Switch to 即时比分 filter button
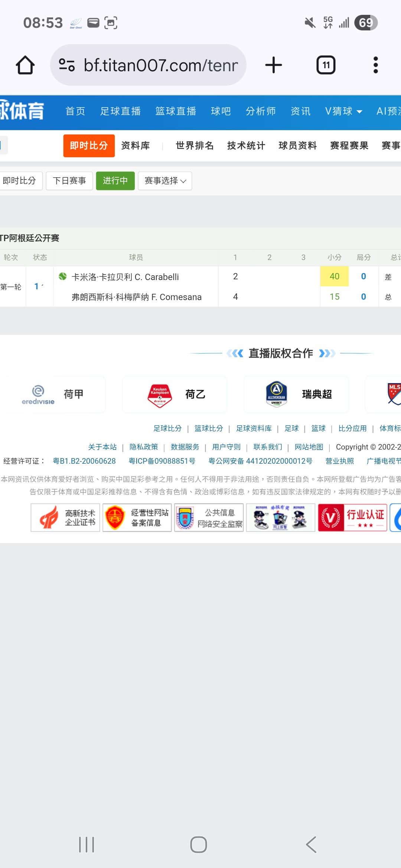 [x=20, y=181]
